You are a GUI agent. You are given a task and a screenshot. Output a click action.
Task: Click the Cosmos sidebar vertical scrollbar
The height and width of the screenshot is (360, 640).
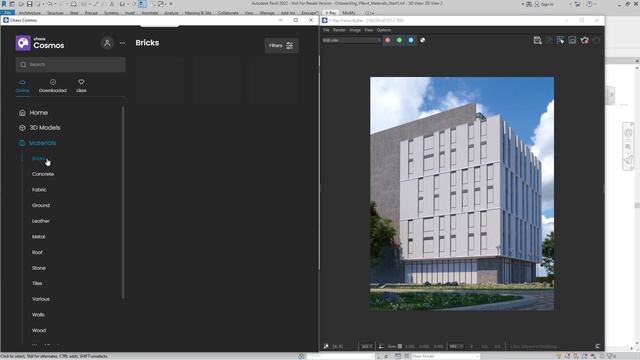pyautogui.click(x=123, y=203)
